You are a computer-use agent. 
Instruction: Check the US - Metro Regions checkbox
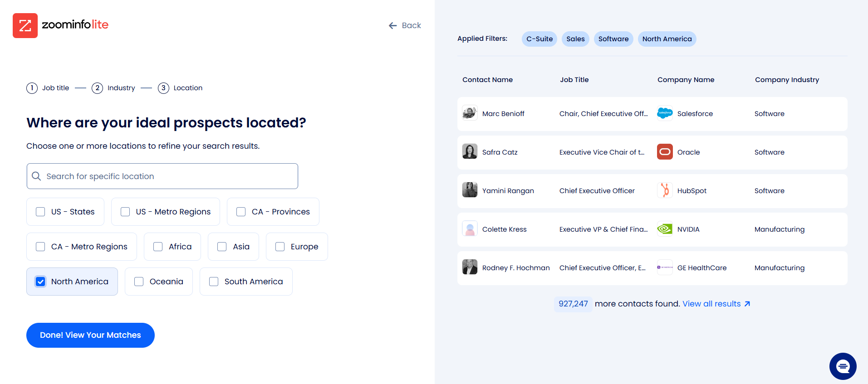click(x=125, y=212)
